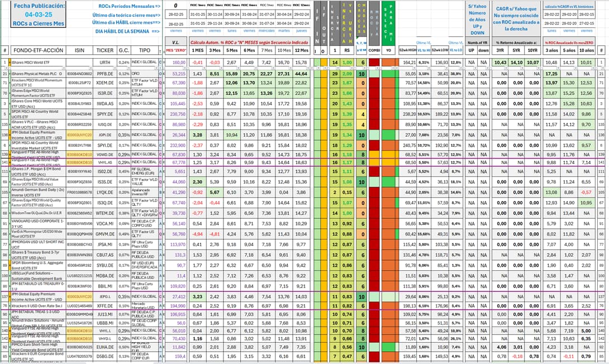This screenshot has width=609, height=364.
Task: Select ticker cell XDEM.DE
Action: coord(105,83)
